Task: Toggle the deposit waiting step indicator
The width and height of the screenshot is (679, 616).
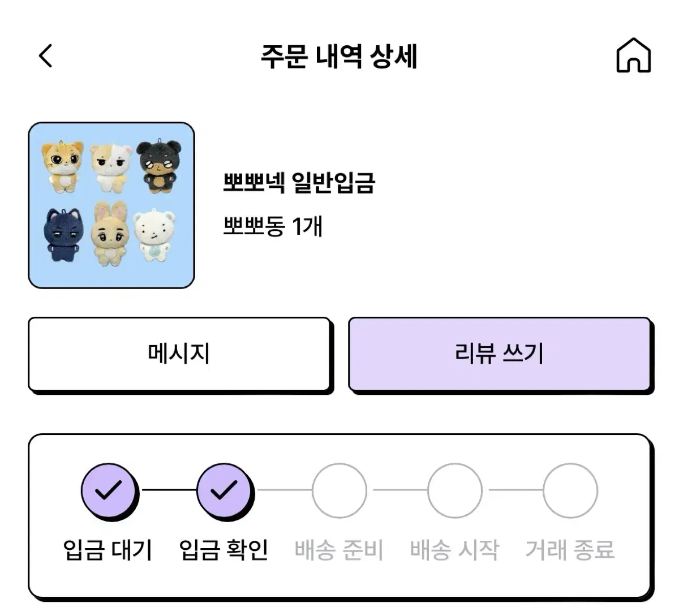Action: pos(108,492)
